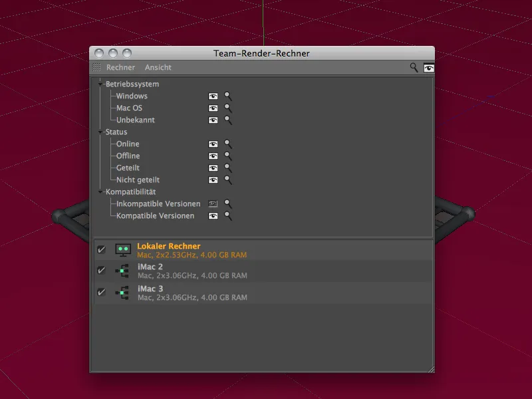Open search via toolbar magnifier icon
This screenshot has height=399, width=532.
(414, 68)
